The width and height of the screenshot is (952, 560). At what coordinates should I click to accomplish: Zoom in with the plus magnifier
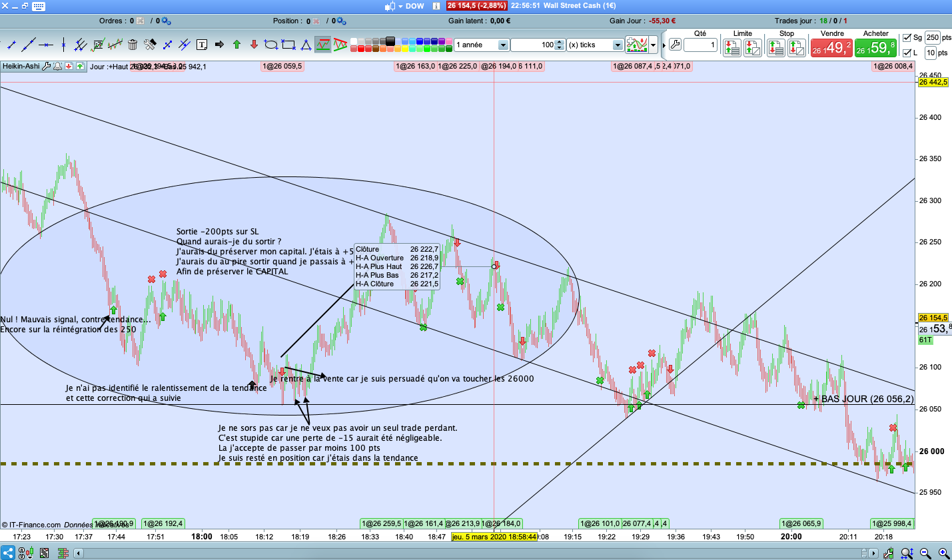944,553
